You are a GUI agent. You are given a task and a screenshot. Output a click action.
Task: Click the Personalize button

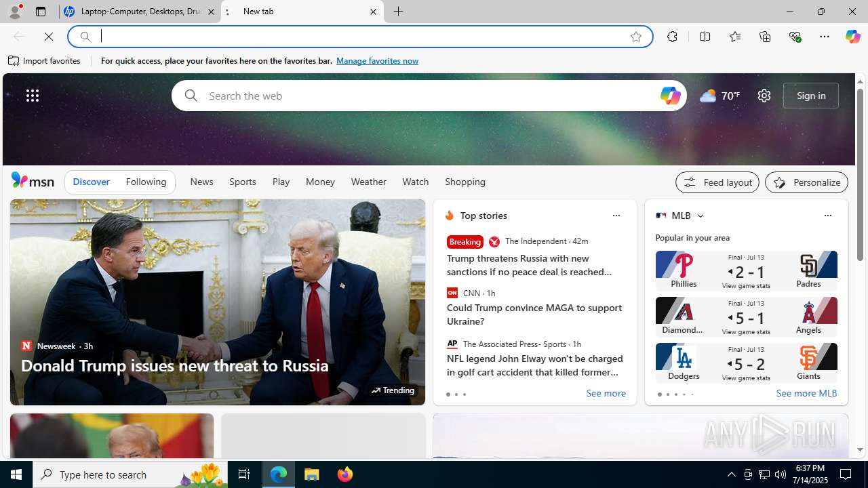[x=806, y=182]
